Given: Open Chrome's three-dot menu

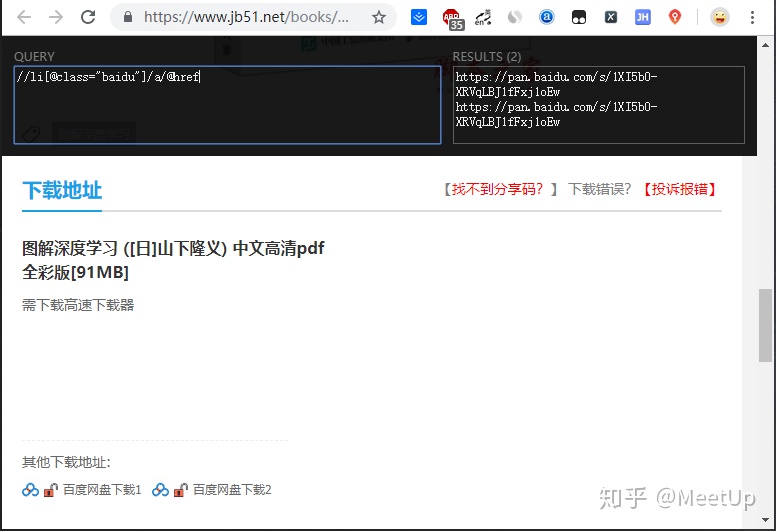Looking at the screenshot, I should 752,17.
